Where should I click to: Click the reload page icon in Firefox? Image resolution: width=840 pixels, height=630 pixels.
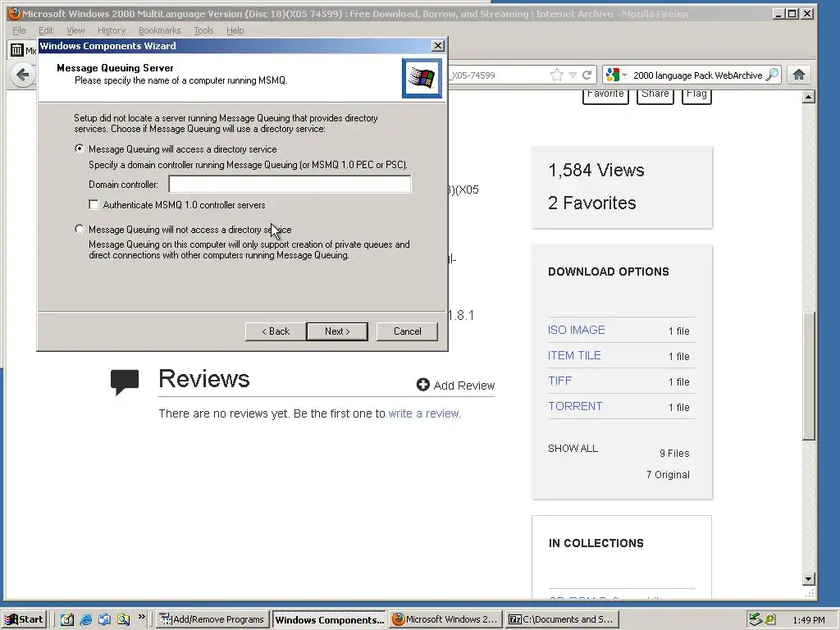pyautogui.click(x=587, y=75)
